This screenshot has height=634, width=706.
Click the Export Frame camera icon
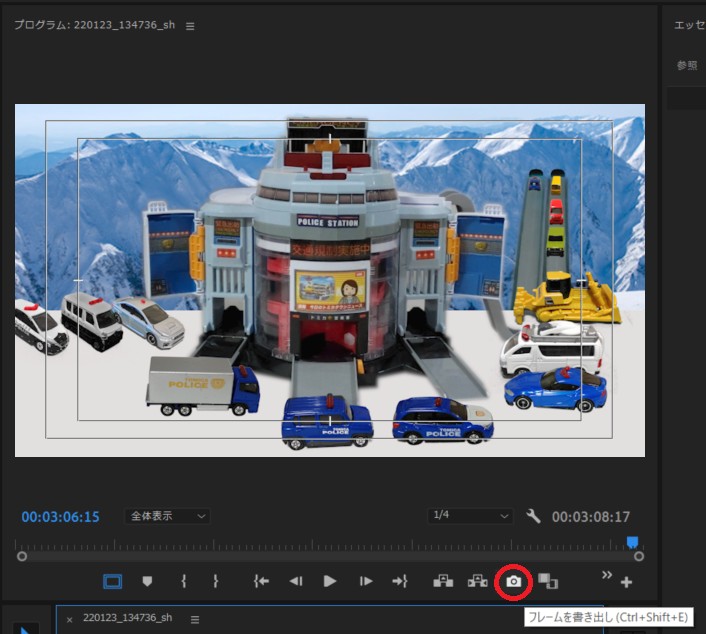pos(513,581)
